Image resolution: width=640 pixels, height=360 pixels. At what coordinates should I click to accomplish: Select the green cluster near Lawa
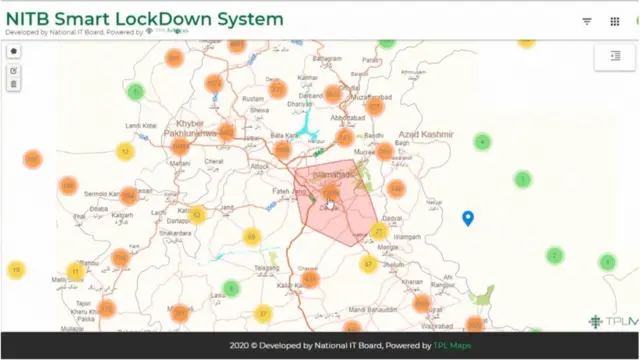231,289
